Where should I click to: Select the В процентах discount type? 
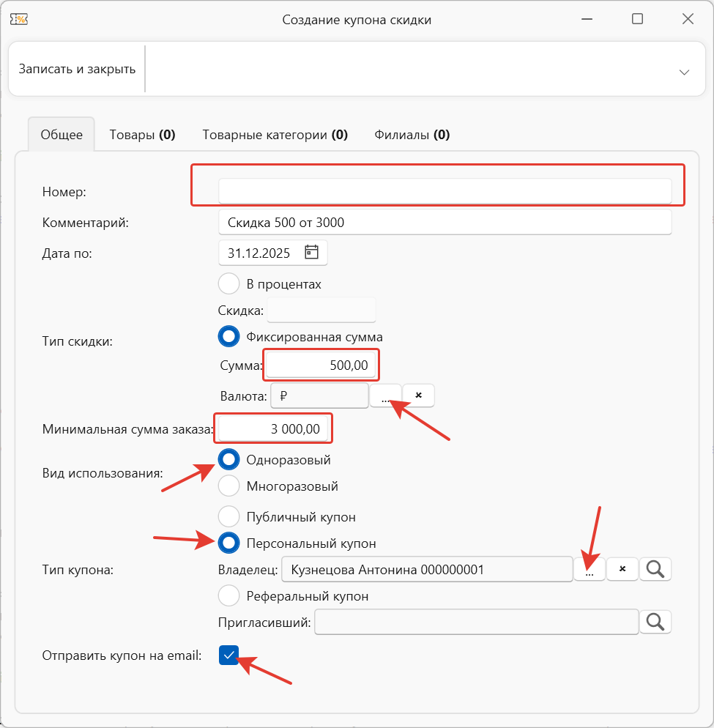point(229,283)
